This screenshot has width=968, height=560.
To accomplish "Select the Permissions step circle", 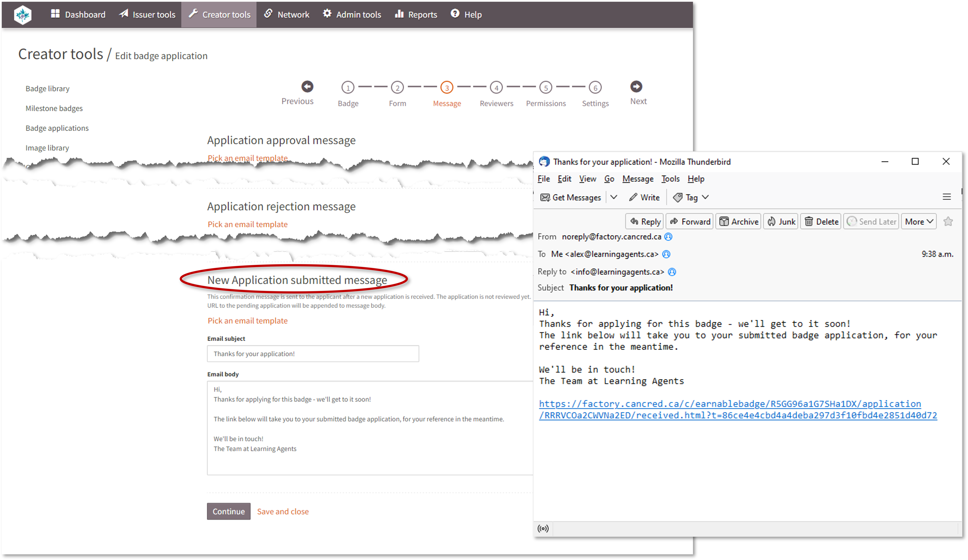I will click(x=546, y=87).
